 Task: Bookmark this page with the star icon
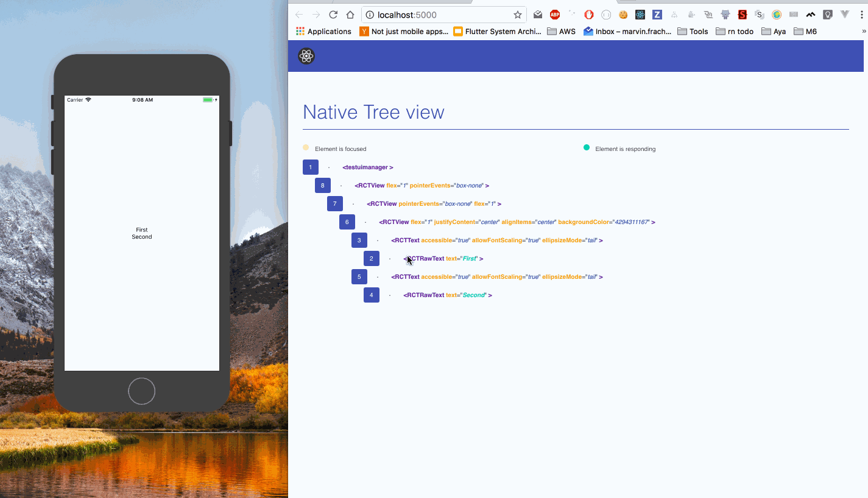(x=517, y=15)
